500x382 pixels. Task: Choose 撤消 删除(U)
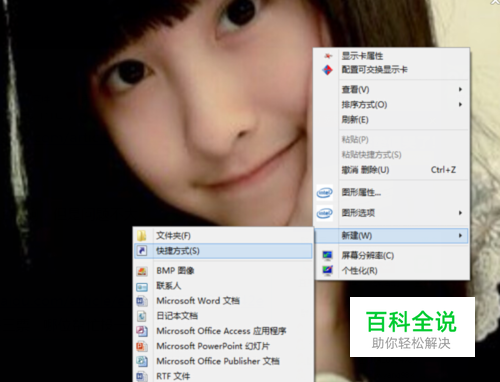pos(391,170)
